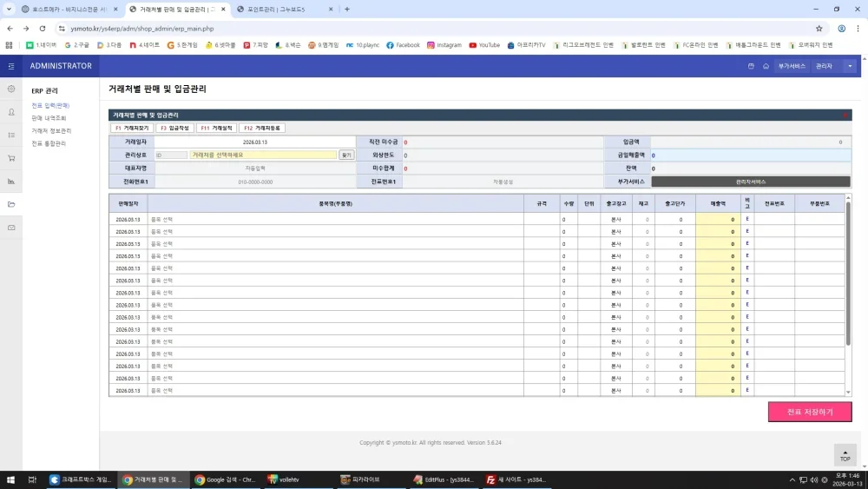868x489 pixels.
Task: Open the member (person) icon in sidebar
Action: tap(11, 112)
